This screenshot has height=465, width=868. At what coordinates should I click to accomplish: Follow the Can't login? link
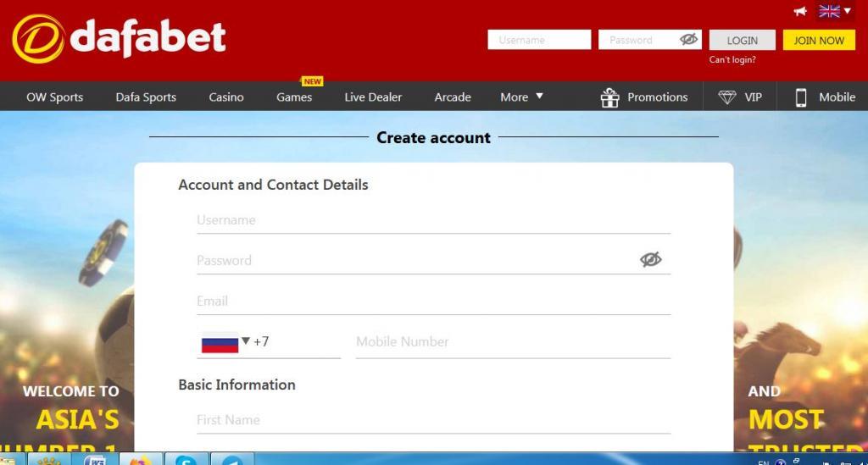(x=732, y=60)
